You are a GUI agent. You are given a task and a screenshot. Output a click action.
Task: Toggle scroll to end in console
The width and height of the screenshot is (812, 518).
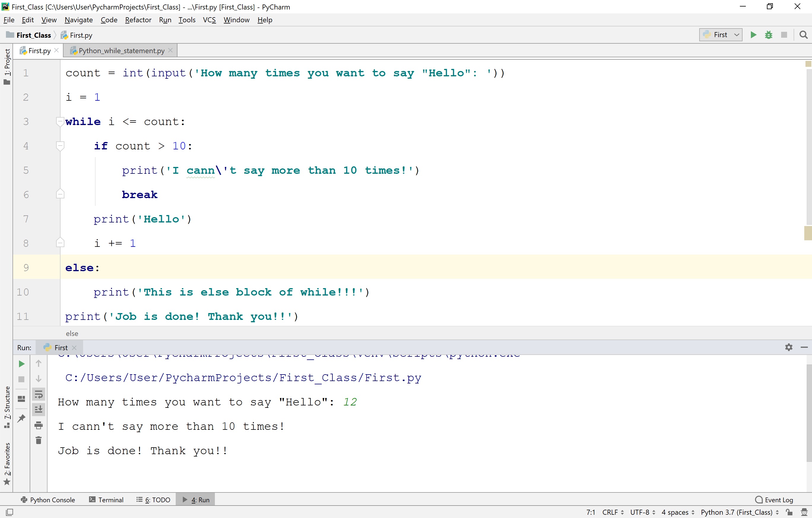tap(39, 409)
